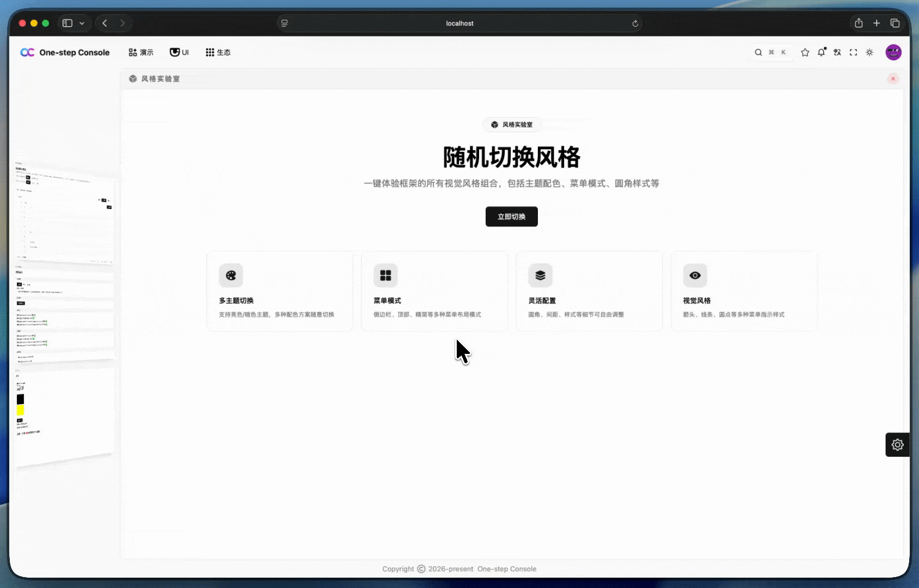This screenshot has width=919, height=588.
Task: Click the black color swatch in sidebar preview
Action: (20, 400)
